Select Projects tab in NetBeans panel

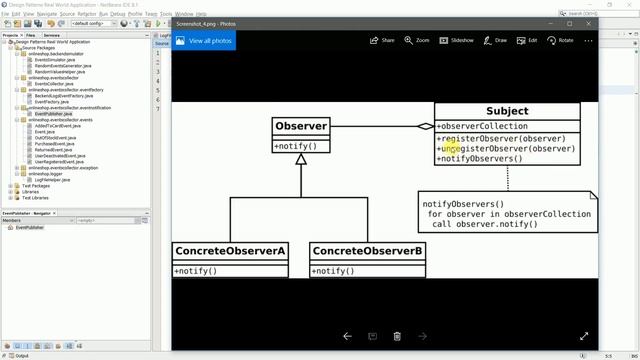coord(10,36)
